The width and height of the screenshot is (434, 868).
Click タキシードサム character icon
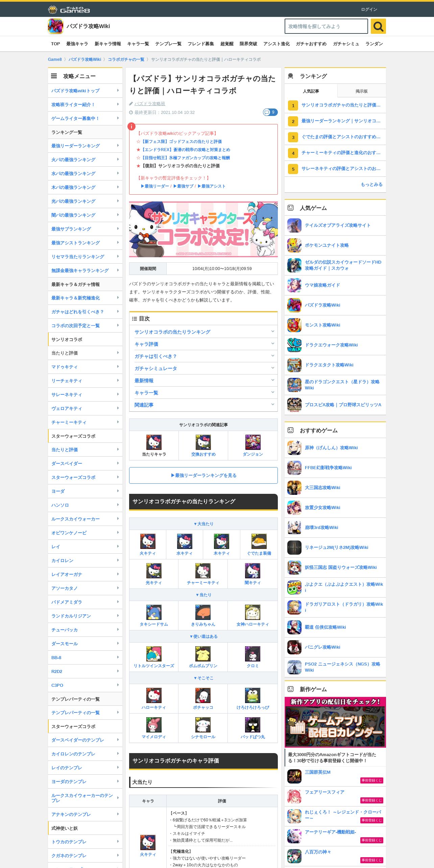(x=154, y=612)
